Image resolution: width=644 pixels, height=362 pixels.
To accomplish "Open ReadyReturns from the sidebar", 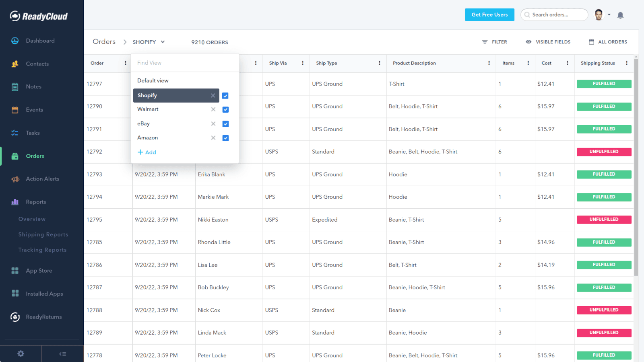I will [15, 317].
